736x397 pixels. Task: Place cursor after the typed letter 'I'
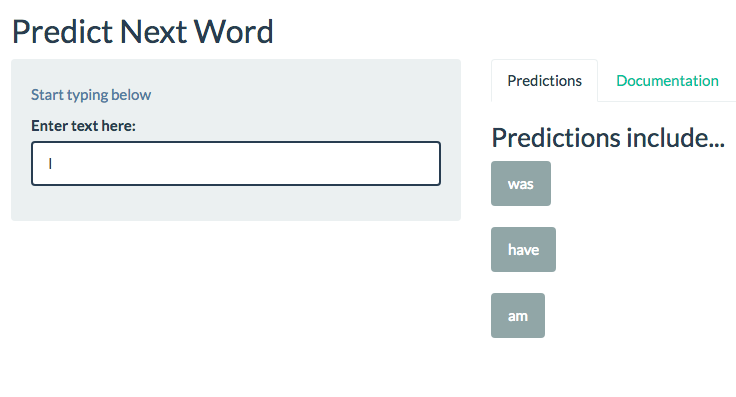(53, 163)
